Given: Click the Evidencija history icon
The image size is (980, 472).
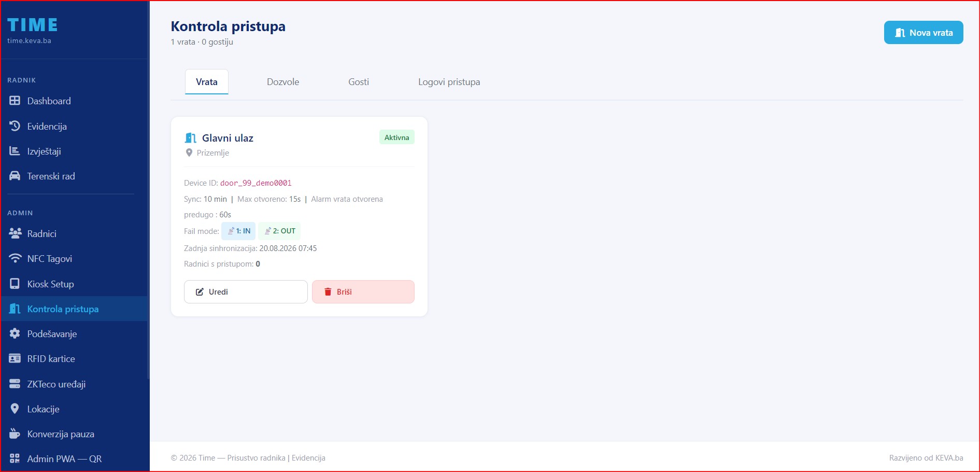Looking at the screenshot, I should coord(15,126).
